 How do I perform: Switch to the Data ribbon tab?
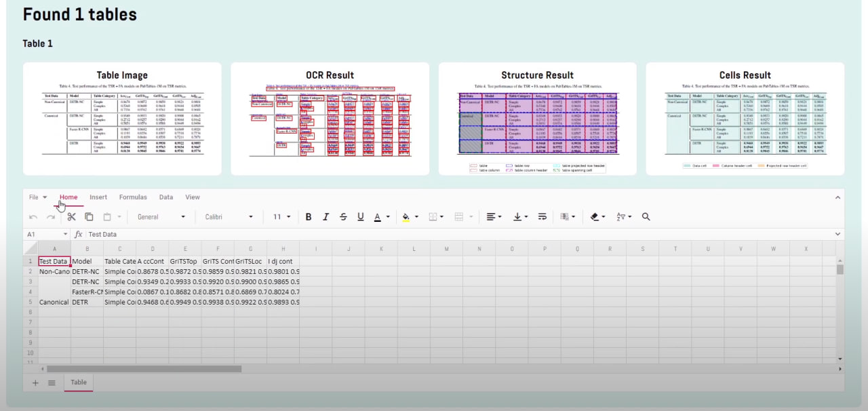pyautogui.click(x=166, y=197)
